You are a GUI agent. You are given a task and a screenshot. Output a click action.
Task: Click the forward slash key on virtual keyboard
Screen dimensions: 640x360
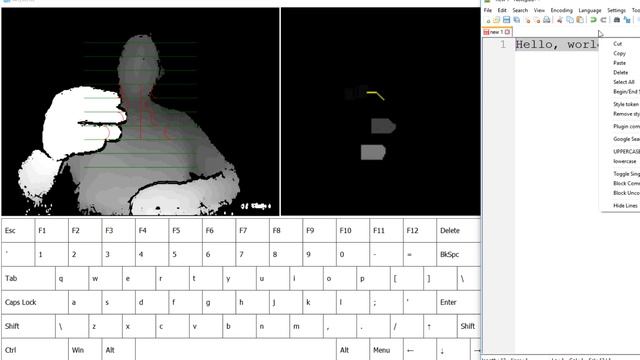[406, 326]
